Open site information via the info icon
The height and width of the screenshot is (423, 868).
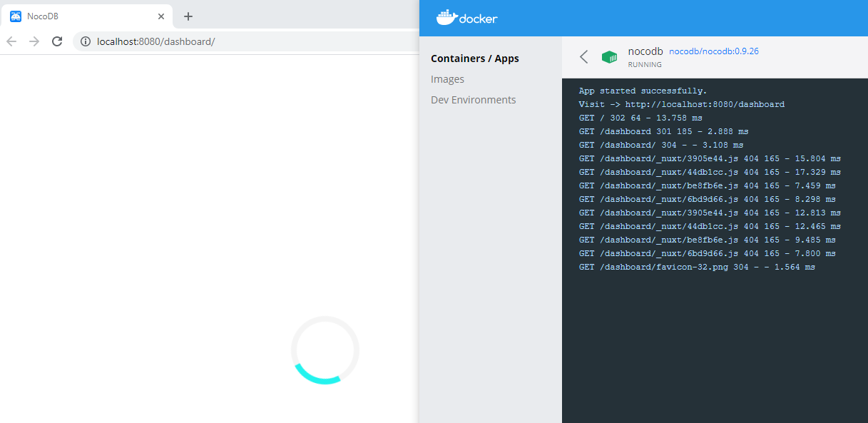pos(85,41)
